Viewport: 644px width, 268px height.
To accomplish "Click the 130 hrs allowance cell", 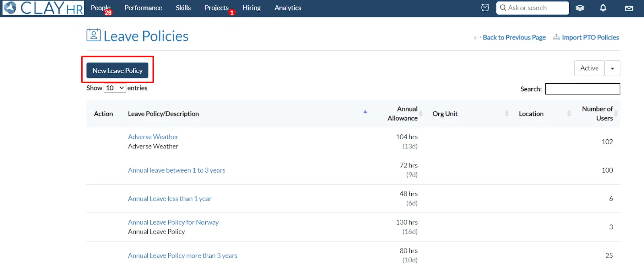I will tap(407, 227).
